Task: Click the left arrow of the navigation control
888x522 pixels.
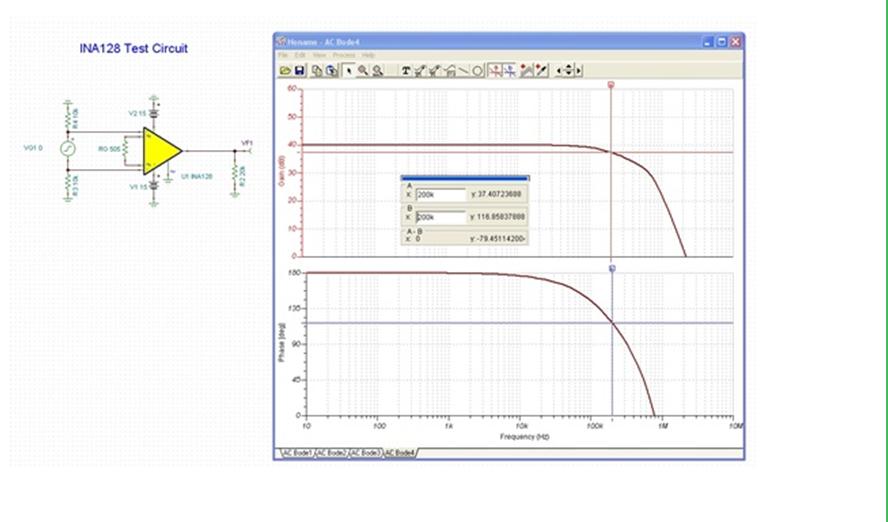Action: pos(559,71)
